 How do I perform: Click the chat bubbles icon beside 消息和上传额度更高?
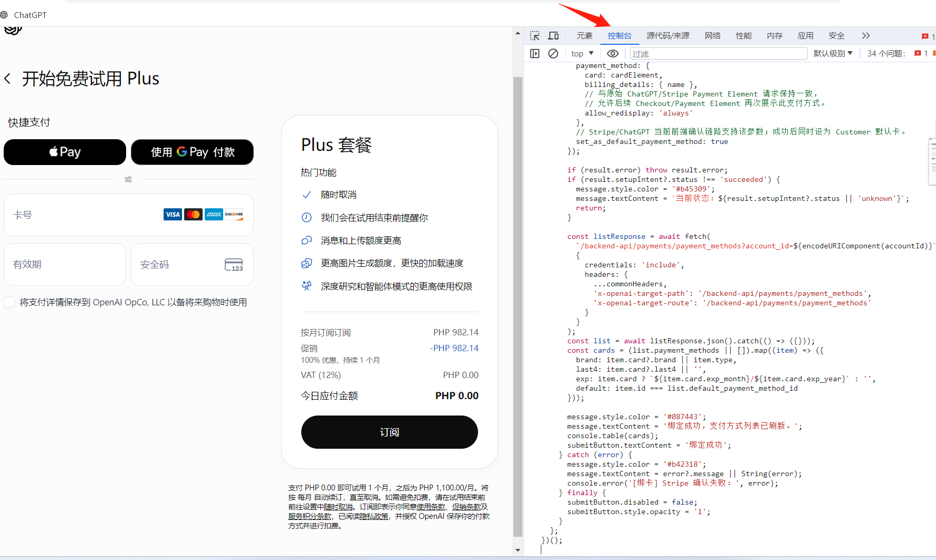307,240
